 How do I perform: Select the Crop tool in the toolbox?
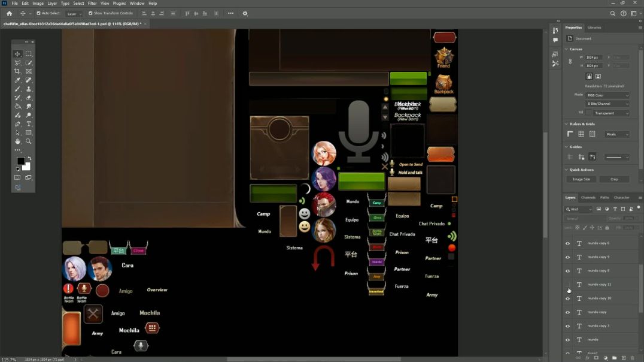pos(17,71)
